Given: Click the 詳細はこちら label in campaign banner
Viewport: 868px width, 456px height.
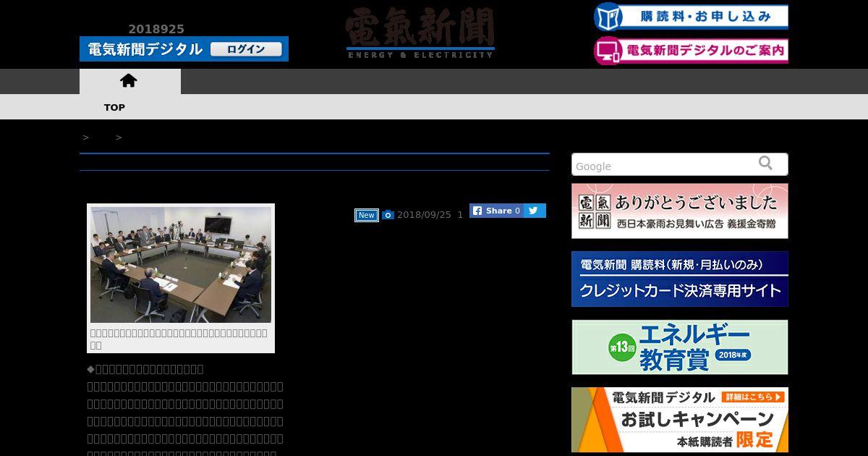Looking at the screenshot, I should (x=753, y=397).
